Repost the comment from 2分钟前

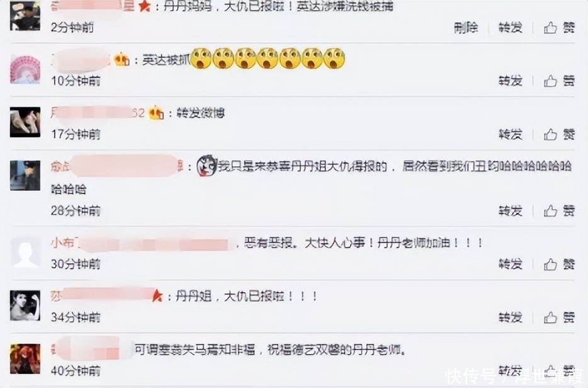pos(510,27)
